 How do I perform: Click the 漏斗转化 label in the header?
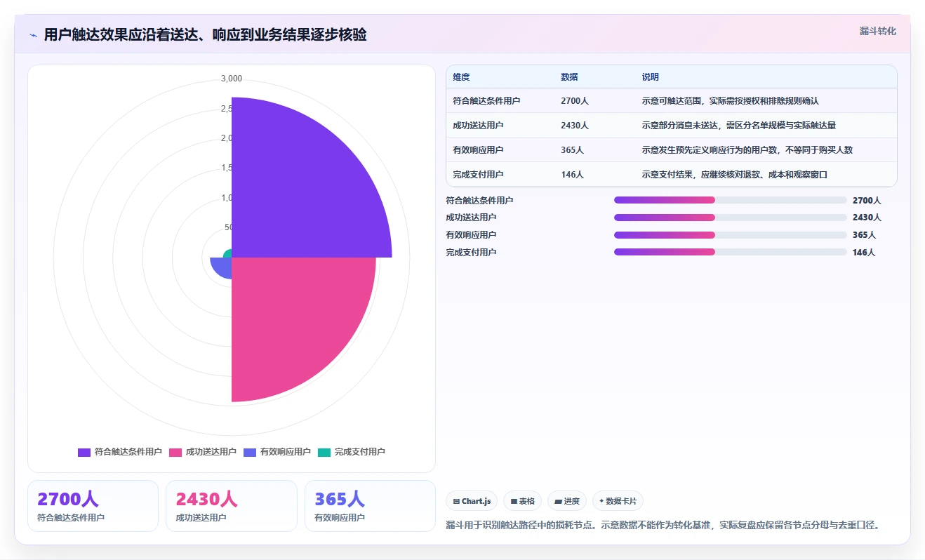point(877,31)
